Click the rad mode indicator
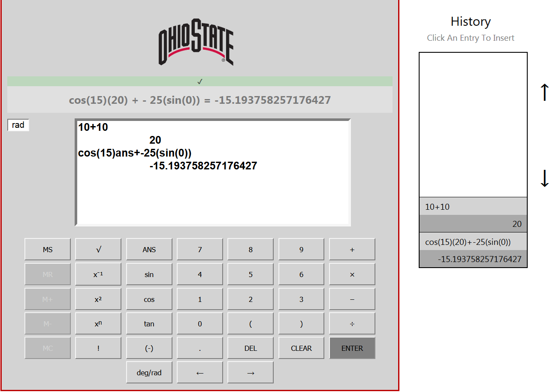553x392 pixels. click(x=18, y=125)
